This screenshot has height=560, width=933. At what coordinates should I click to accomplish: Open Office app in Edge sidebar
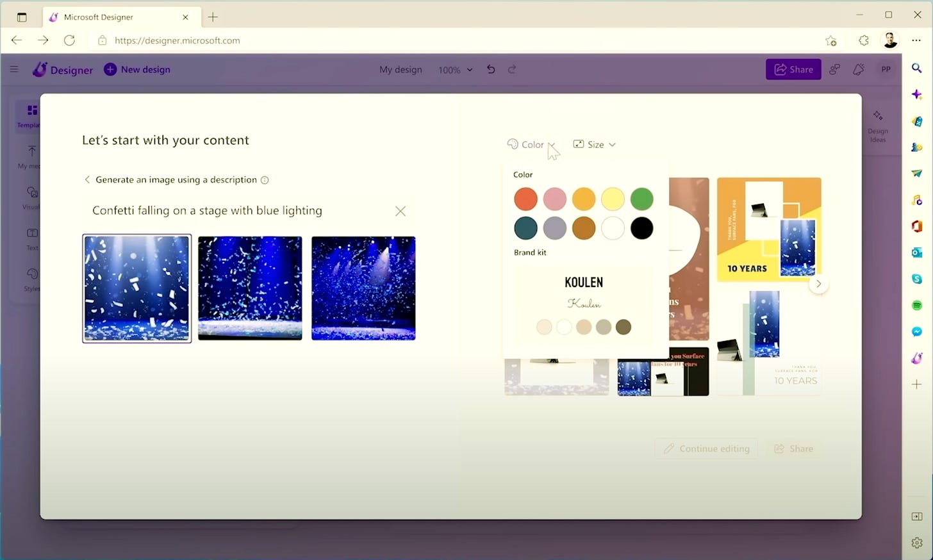(x=917, y=226)
